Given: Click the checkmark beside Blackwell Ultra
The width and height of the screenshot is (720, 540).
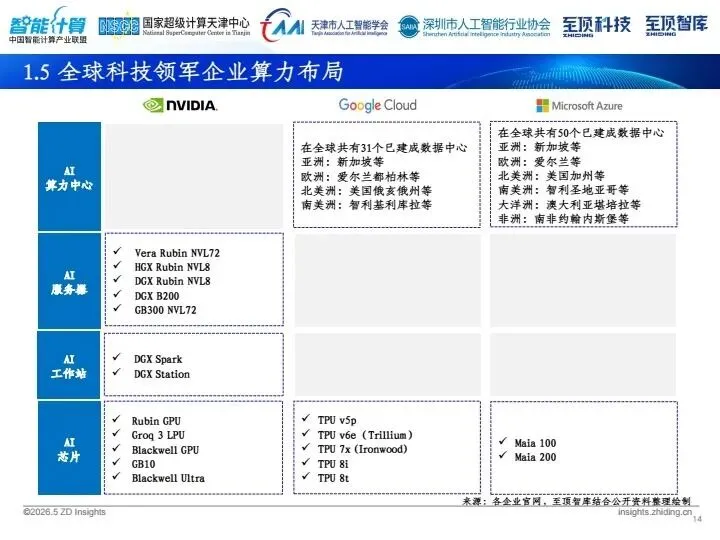Looking at the screenshot, I should click(117, 476).
